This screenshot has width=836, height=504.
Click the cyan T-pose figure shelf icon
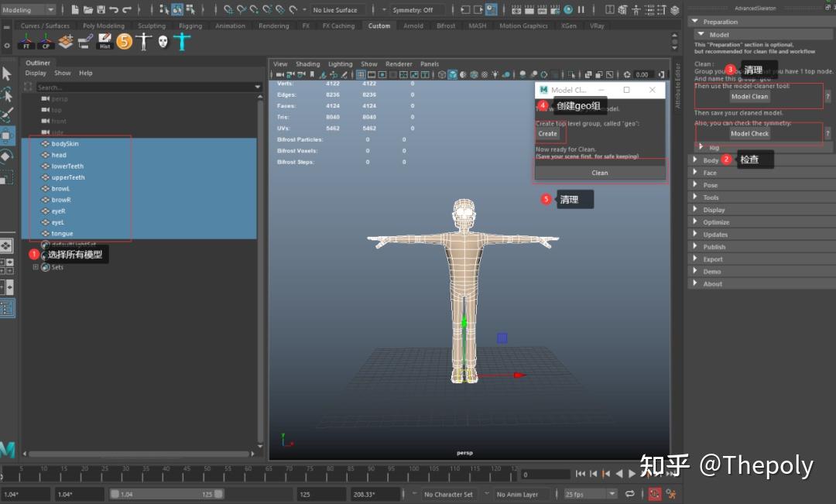(182, 42)
